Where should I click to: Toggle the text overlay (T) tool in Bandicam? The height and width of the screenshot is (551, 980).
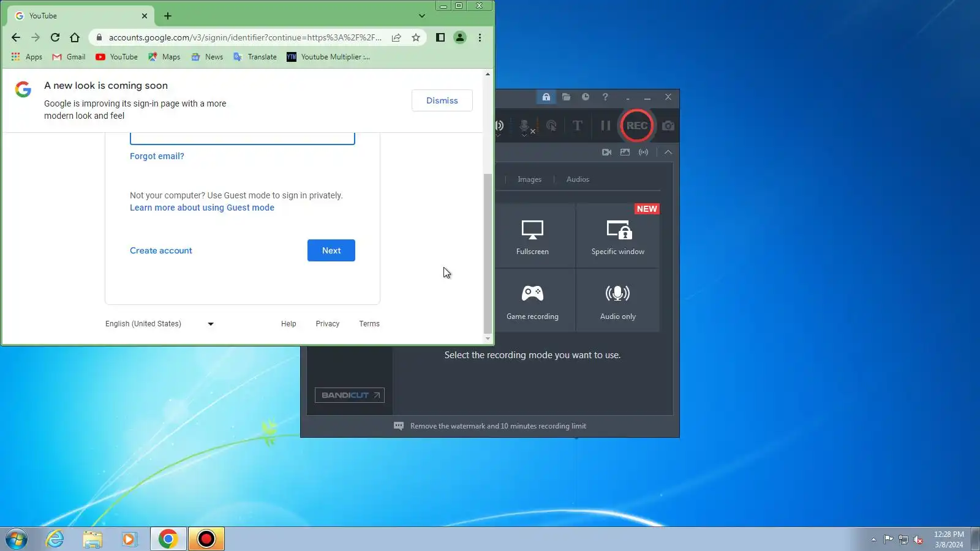coord(577,126)
